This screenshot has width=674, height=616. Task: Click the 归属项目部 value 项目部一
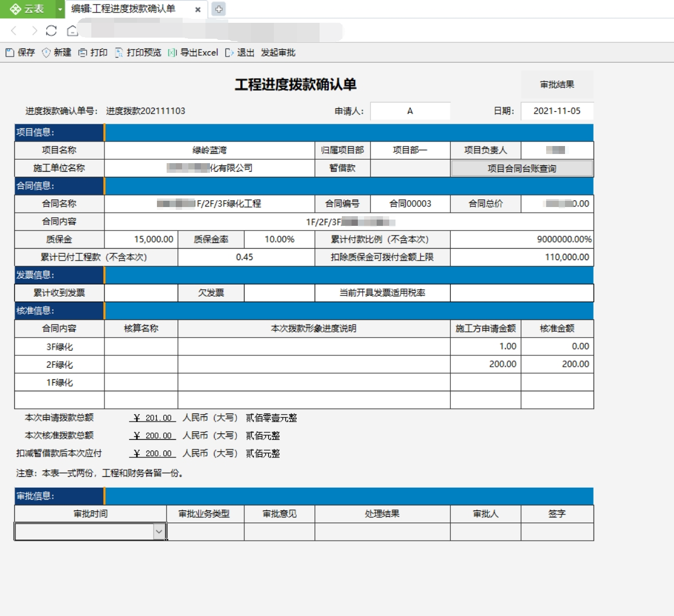(x=410, y=150)
